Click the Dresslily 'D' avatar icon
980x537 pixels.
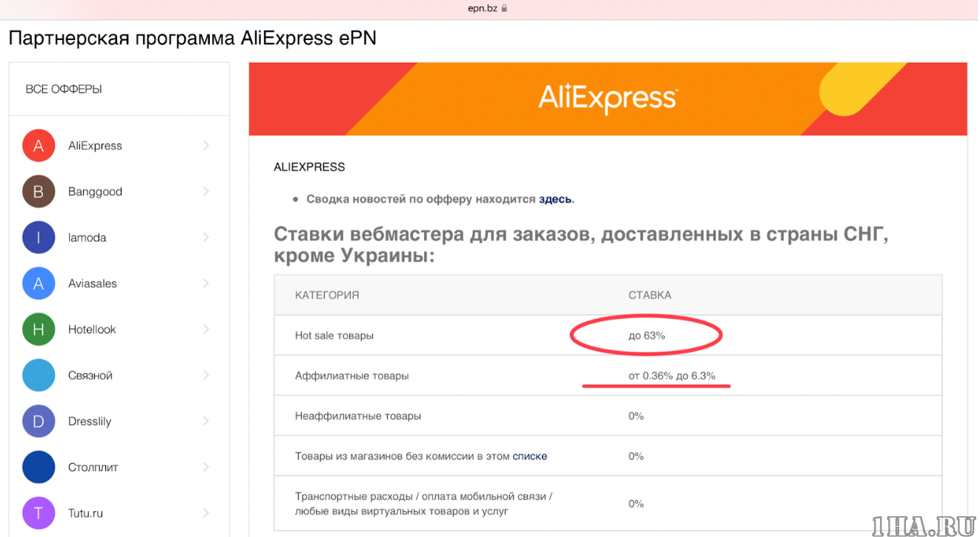pos(39,421)
